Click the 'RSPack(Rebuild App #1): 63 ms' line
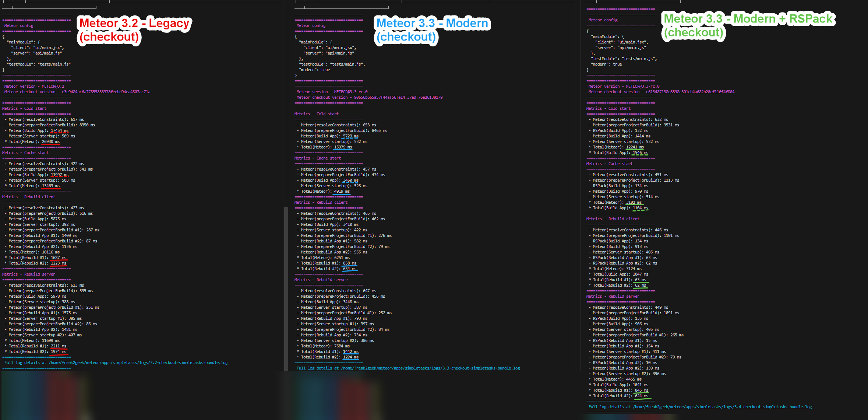The image size is (868, 420). (623, 258)
